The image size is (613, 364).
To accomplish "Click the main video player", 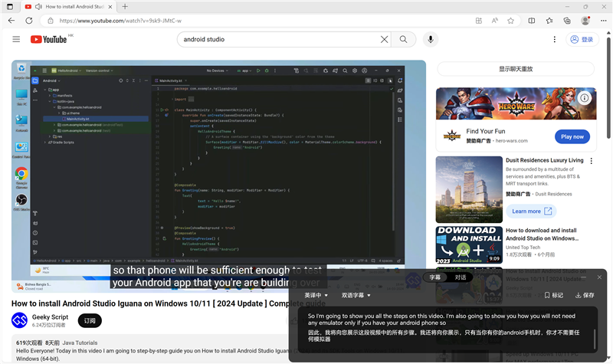I will (x=218, y=176).
